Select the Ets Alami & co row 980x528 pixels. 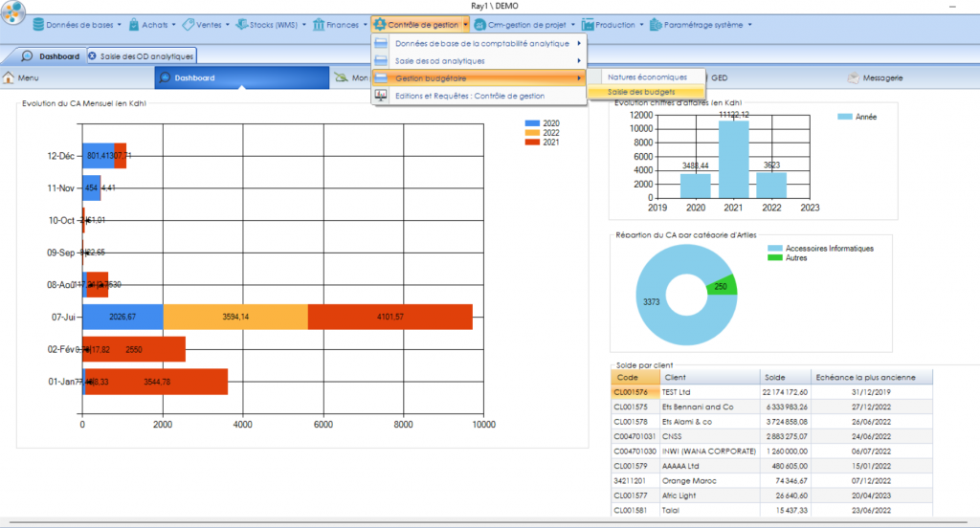tap(772, 422)
